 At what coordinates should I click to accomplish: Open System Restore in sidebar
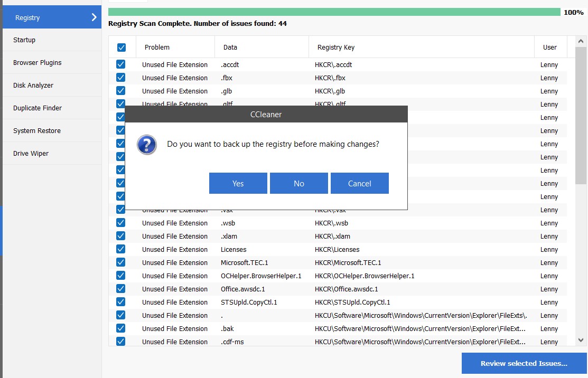[52, 131]
